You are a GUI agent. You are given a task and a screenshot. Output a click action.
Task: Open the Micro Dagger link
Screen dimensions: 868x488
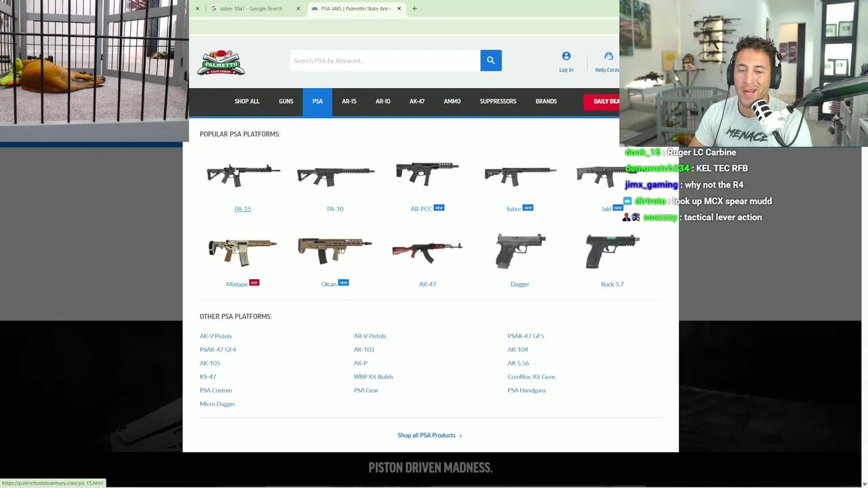(217, 404)
